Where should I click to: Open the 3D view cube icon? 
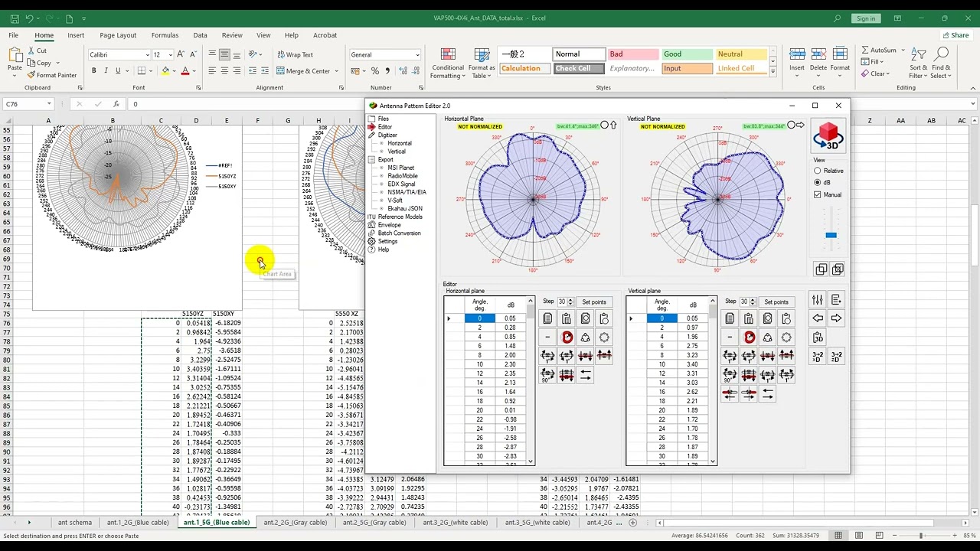(828, 135)
